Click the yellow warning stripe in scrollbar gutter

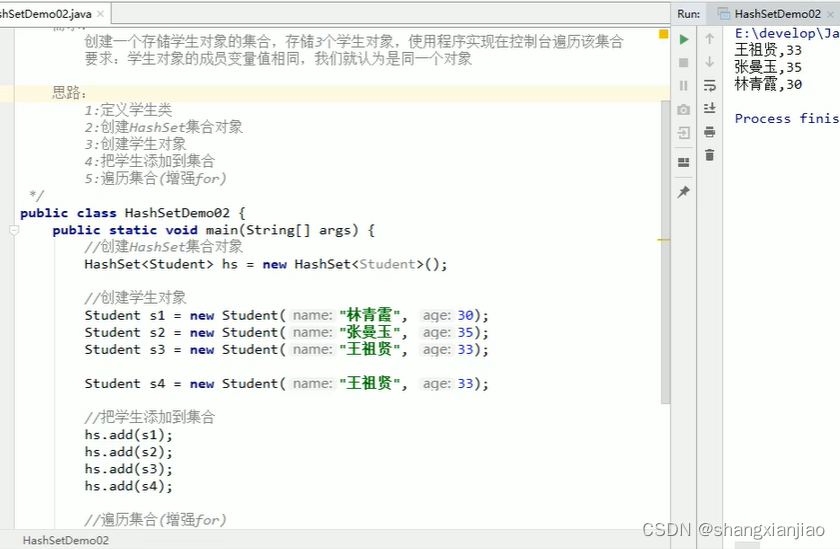(x=664, y=240)
